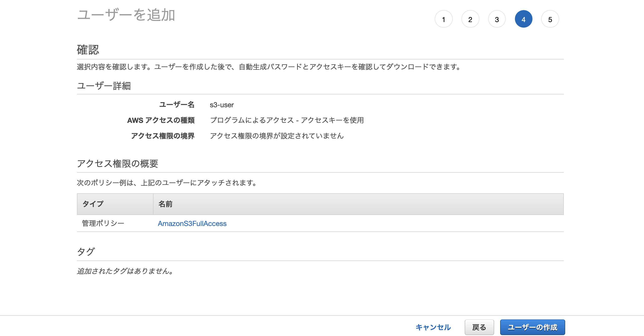
Task: Jump to wizard step 5 circle
Action: tap(550, 19)
